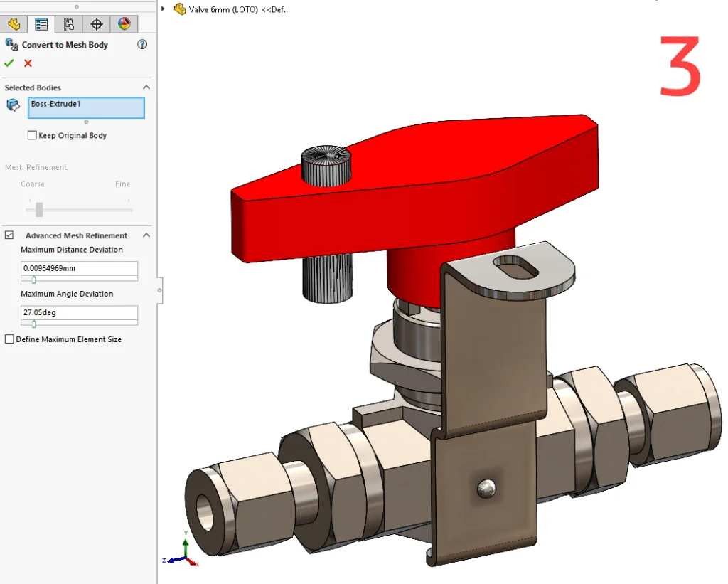Collapse the Selected Bodies section
This screenshot has width=728, height=584.
coord(146,87)
